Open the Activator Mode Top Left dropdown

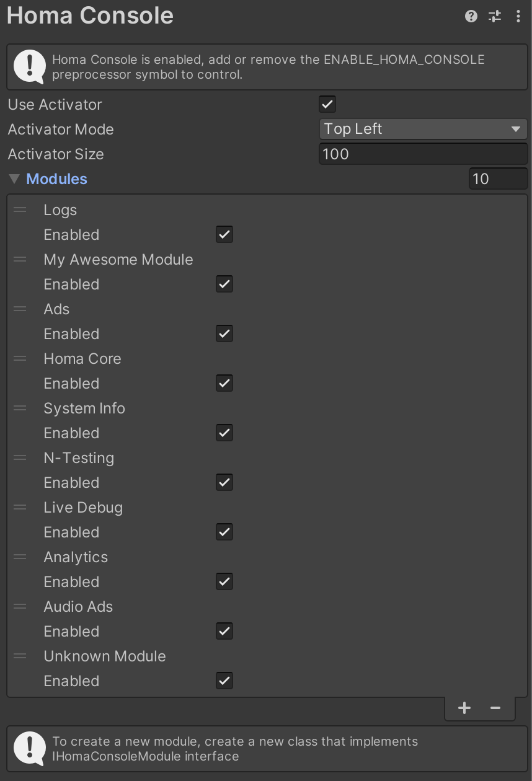(x=423, y=129)
